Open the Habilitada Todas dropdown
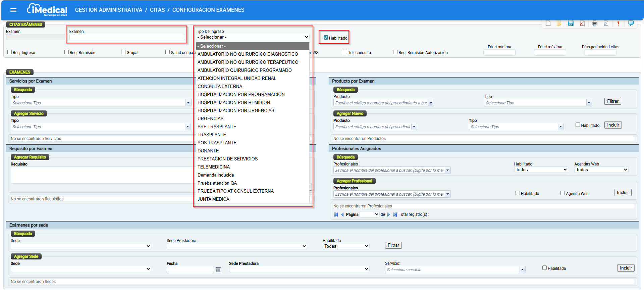The height and width of the screenshot is (290, 644). click(x=346, y=246)
